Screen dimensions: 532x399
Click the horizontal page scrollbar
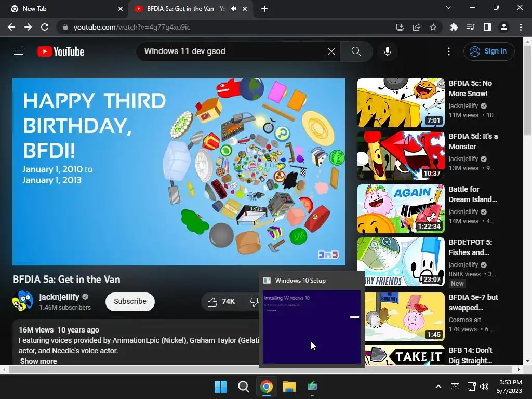260,369
